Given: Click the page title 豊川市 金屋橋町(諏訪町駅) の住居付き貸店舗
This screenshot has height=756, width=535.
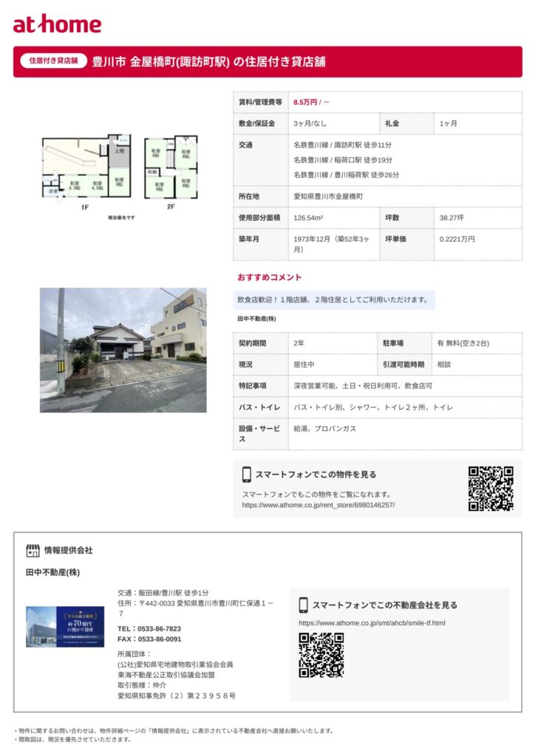Looking at the screenshot, I should 208,62.
